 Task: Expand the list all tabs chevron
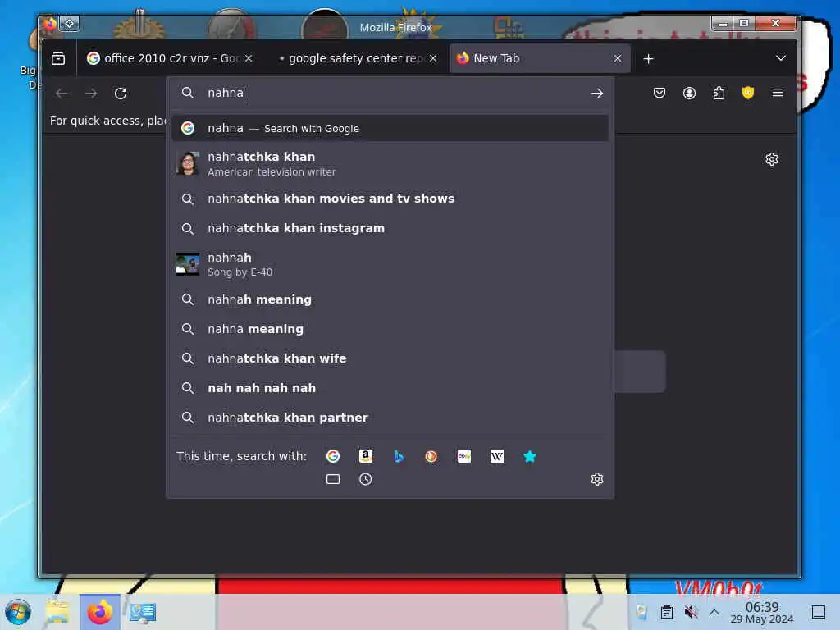point(781,58)
